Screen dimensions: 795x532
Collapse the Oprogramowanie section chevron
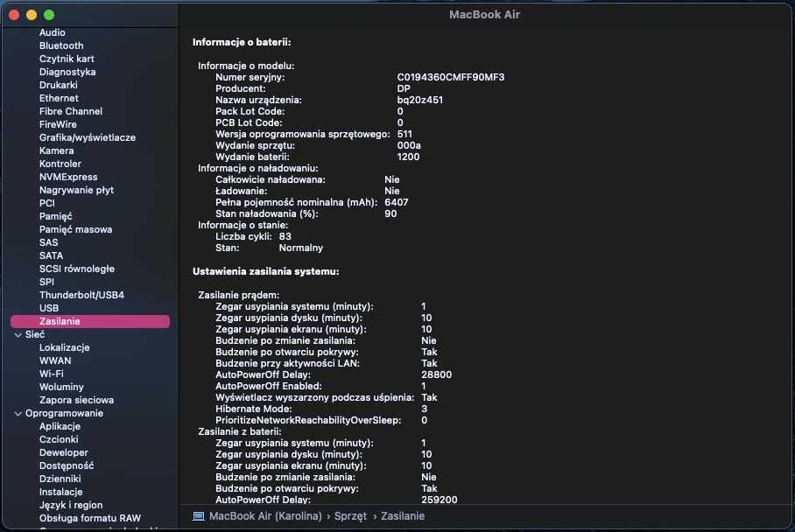pyautogui.click(x=18, y=414)
